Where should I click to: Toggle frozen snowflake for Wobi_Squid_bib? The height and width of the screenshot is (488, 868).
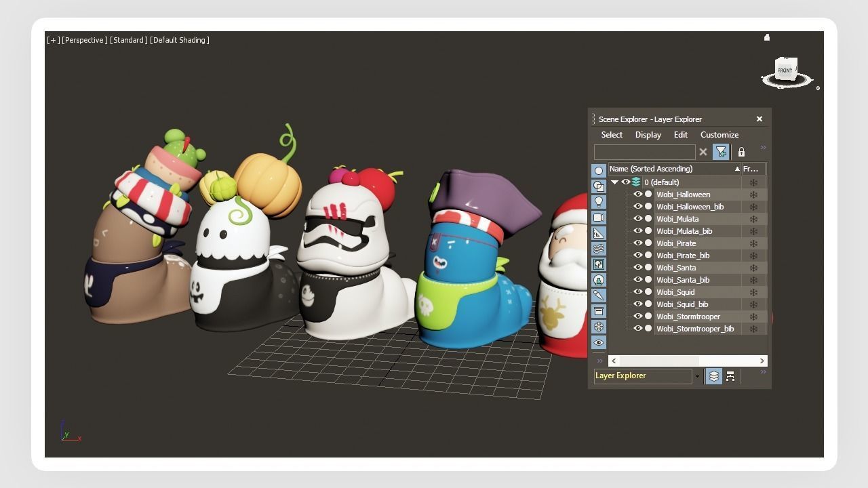753,304
